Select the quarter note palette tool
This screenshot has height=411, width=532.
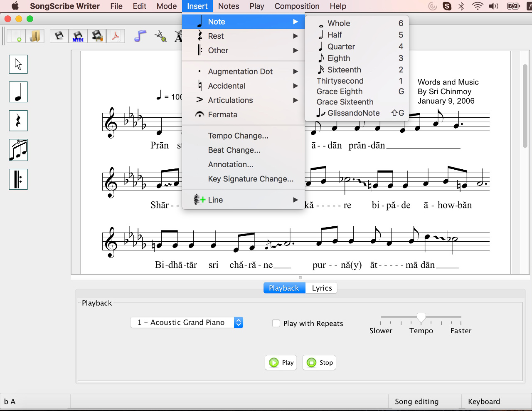tap(18, 92)
